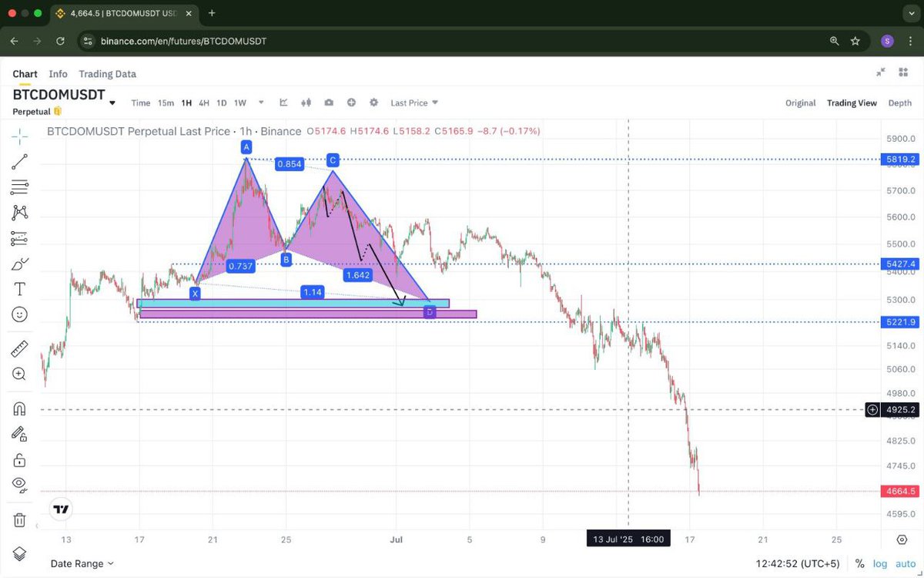The width and height of the screenshot is (924, 578).
Task: Open chart time zone settings target icon
Action: click(902, 539)
